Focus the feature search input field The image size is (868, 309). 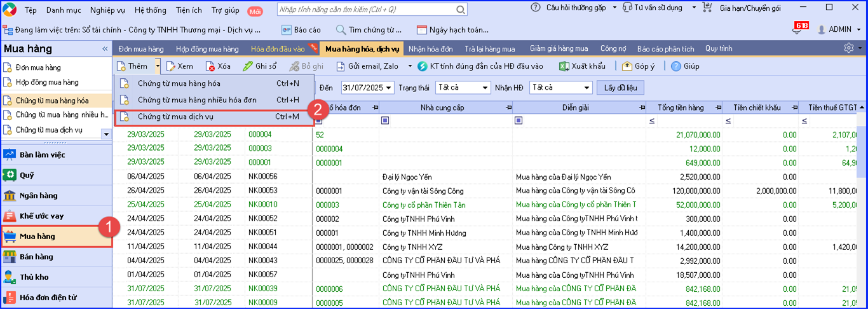click(x=399, y=10)
